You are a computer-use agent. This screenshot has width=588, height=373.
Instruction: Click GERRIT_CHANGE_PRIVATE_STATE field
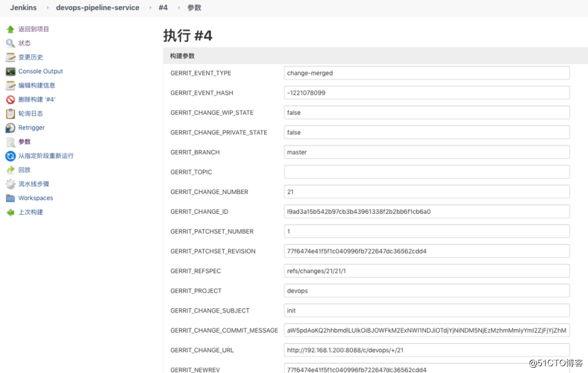tap(427, 133)
